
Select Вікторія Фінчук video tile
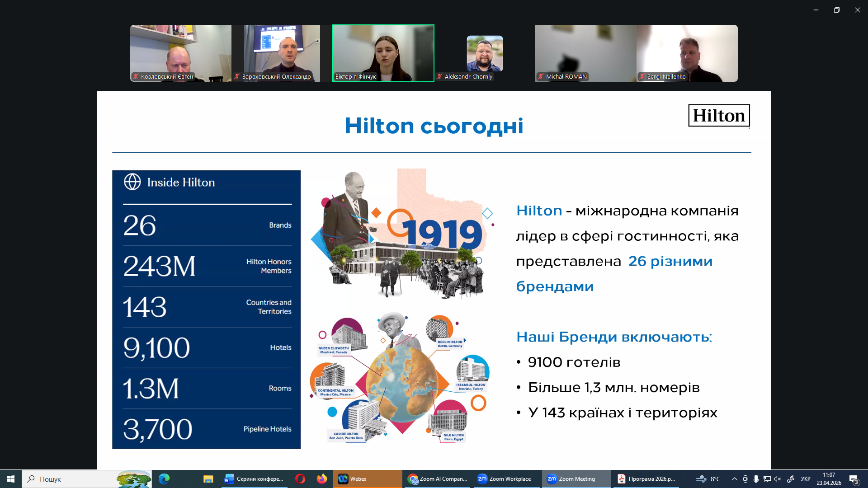click(383, 53)
